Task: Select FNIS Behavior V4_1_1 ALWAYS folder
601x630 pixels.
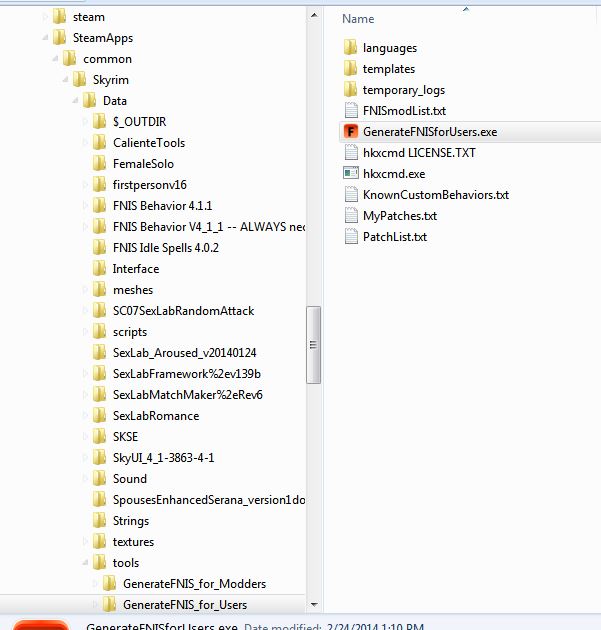Action: pyautogui.click(x=209, y=227)
